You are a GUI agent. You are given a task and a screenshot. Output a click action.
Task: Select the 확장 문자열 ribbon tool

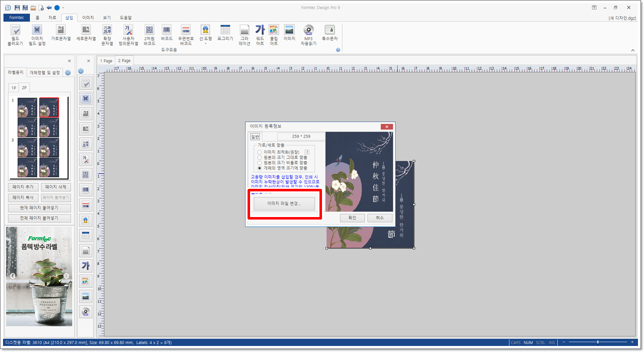107,35
